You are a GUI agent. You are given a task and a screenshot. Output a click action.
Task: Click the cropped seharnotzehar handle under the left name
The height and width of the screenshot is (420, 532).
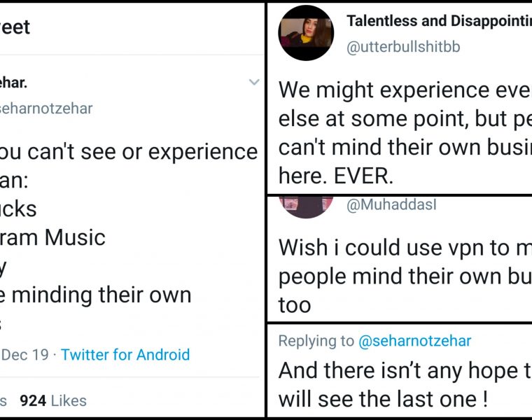tap(46, 108)
